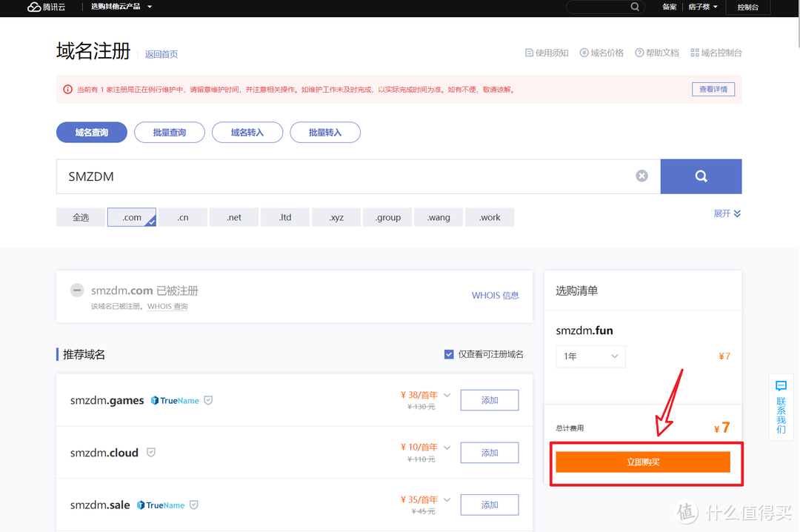The height and width of the screenshot is (532, 800).
Task: Click the grey minus icon beside smzdm.com
Action: [x=77, y=290]
